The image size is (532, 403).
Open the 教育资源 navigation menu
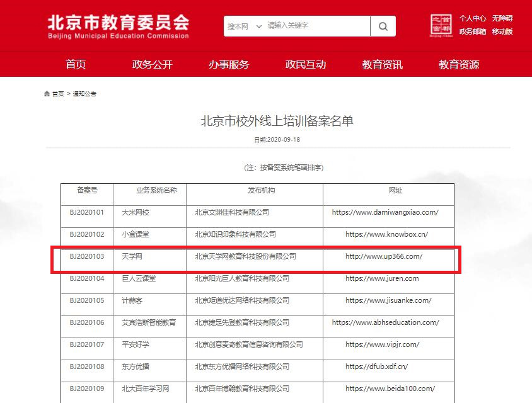click(x=459, y=64)
